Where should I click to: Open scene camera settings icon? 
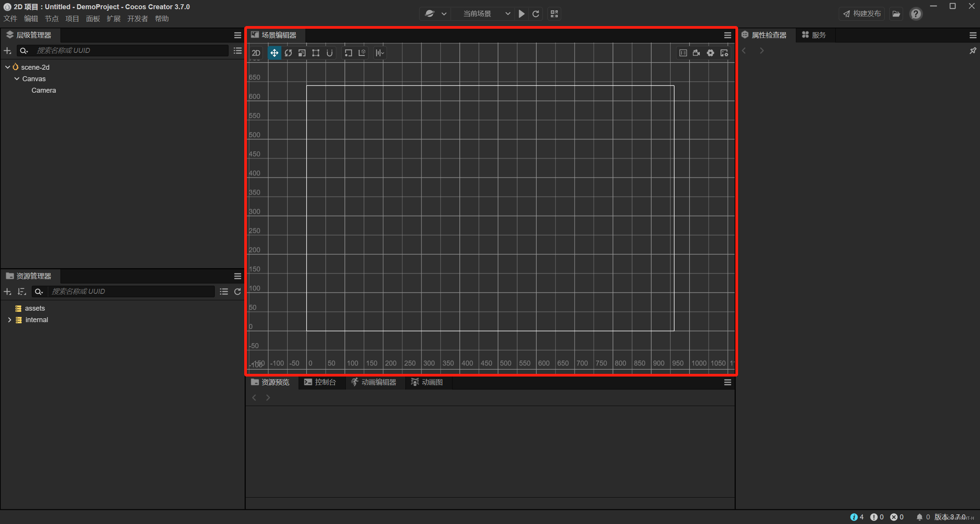click(696, 53)
